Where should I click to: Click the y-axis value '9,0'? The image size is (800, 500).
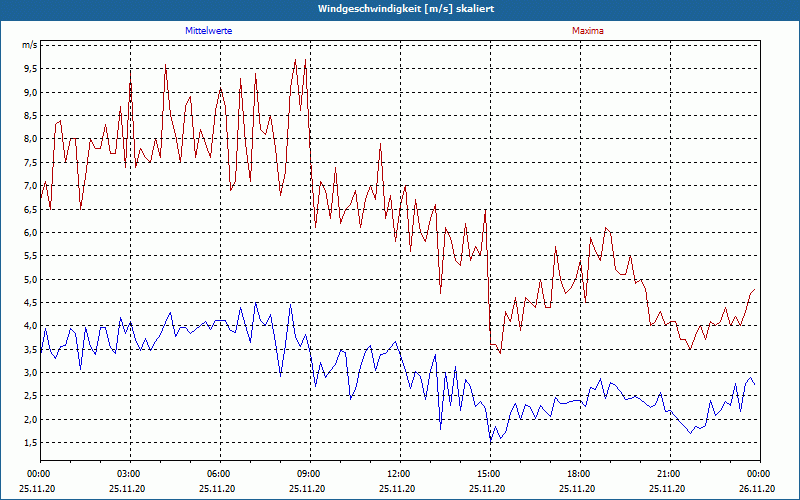pyautogui.click(x=32, y=92)
